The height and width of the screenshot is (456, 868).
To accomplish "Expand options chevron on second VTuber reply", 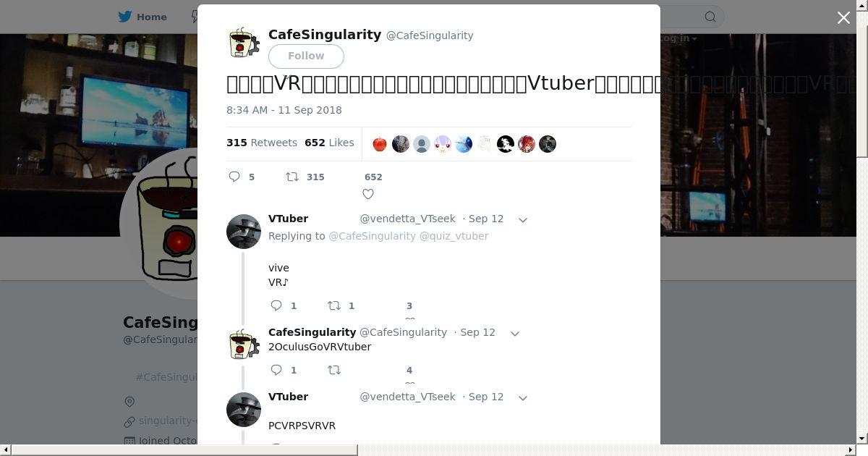I will click(x=523, y=397).
